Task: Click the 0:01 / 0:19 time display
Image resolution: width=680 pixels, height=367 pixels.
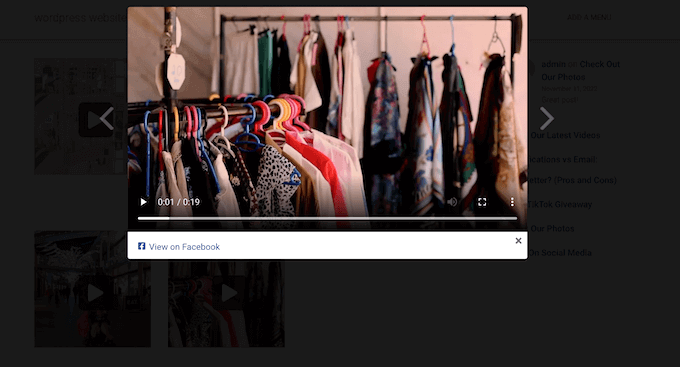Action: (178, 202)
